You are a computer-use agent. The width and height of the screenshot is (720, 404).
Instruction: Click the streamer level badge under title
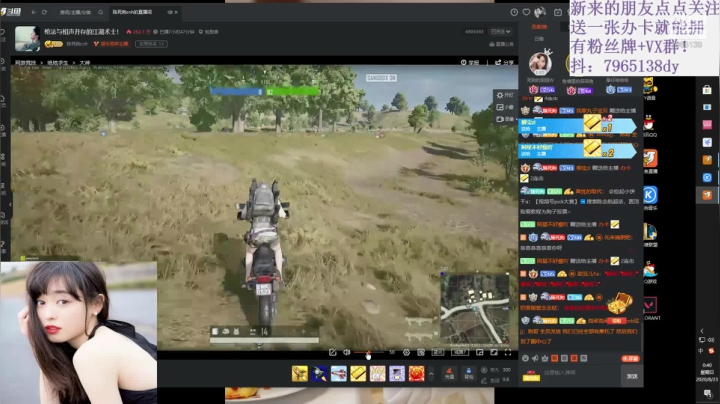pyautogui.click(x=54, y=44)
